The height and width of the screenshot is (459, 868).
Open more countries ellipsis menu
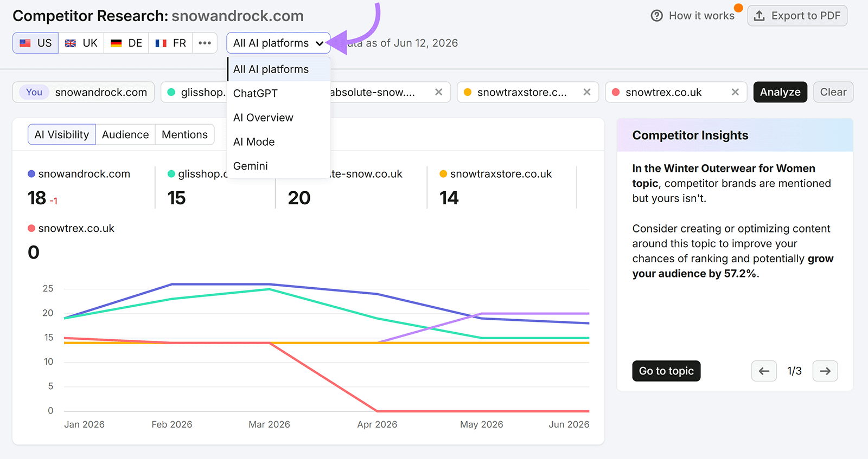click(205, 43)
